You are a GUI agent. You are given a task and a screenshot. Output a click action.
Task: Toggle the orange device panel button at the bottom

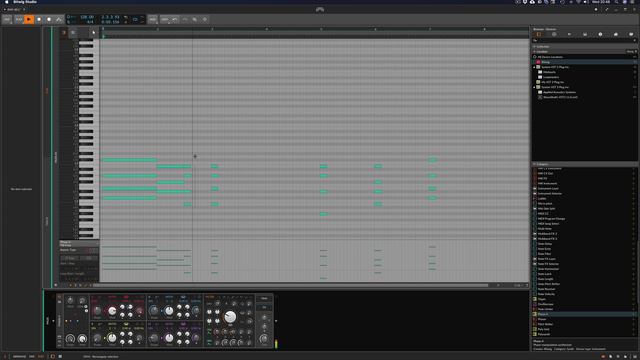coord(53,356)
